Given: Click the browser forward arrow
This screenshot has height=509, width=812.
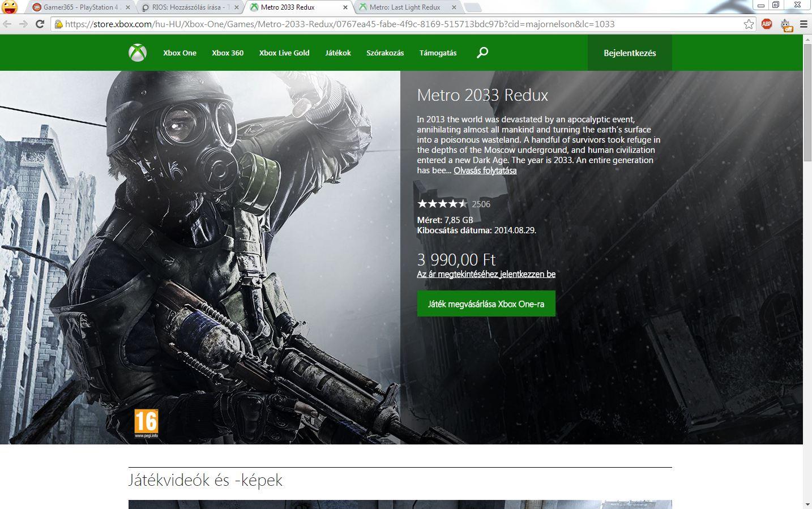Looking at the screenshot, I should point(23,24).
